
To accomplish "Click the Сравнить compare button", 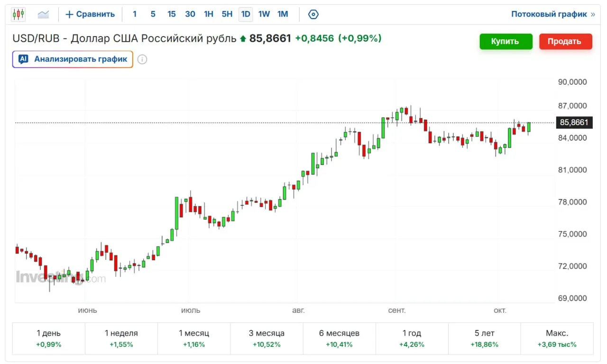I will click(90, 14).
